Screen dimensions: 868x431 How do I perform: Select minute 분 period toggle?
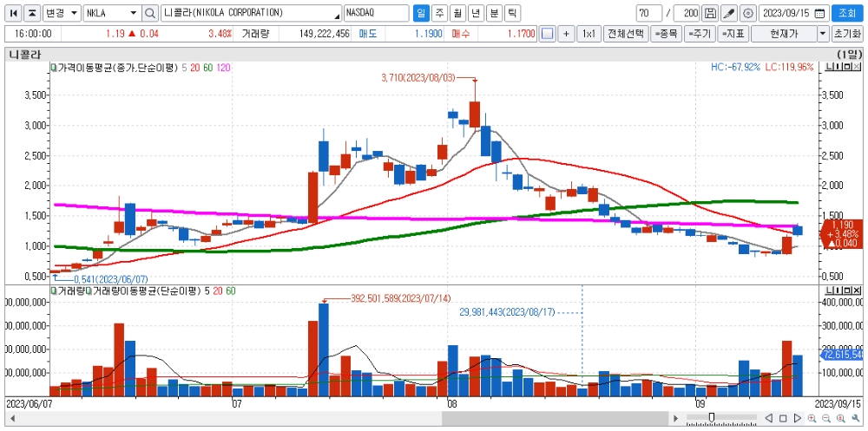[x=494, y=13]
